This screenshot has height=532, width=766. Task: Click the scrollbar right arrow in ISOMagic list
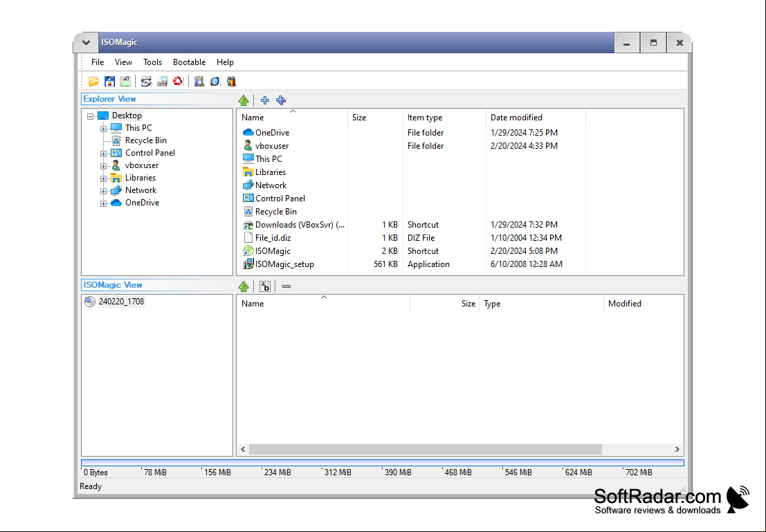pos(677,450)
